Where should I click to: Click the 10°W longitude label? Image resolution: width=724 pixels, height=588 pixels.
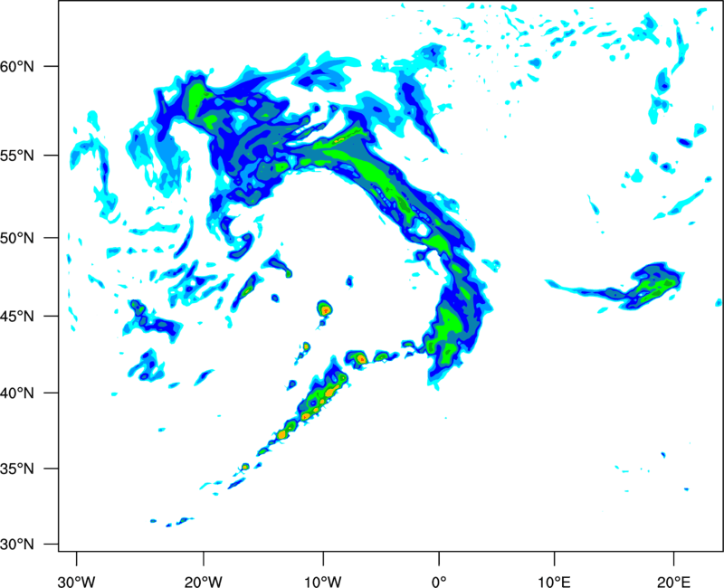323,582
